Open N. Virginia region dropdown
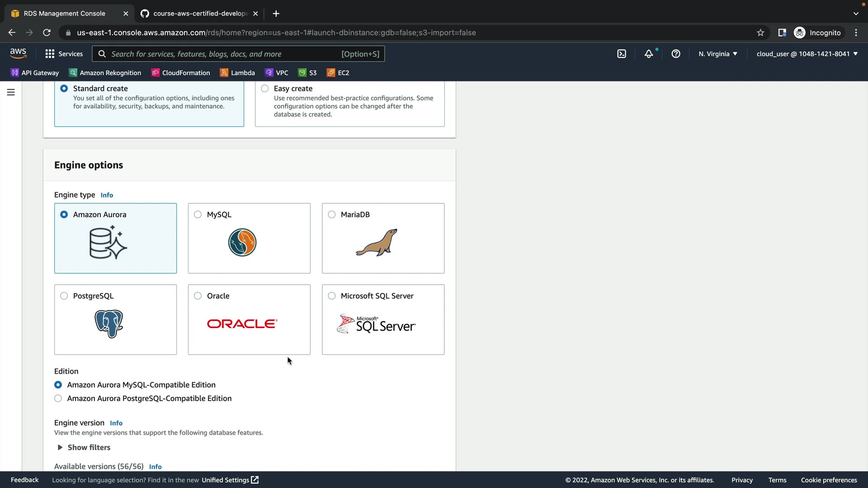 [717, 54]
